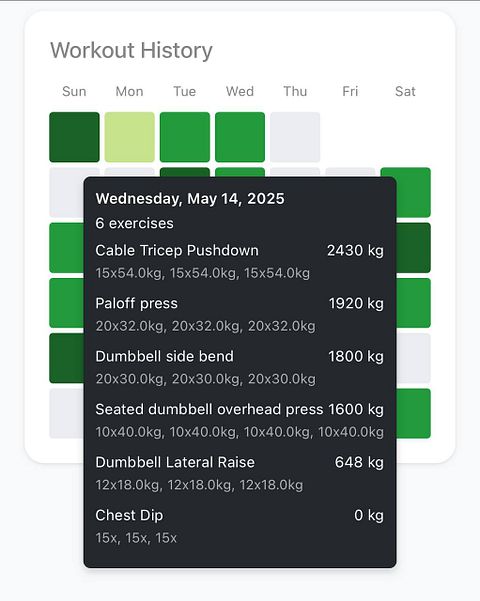Click the Chest Dip exercise entry
This screenshot has height=601, width=480.
[x=240, y=526]
